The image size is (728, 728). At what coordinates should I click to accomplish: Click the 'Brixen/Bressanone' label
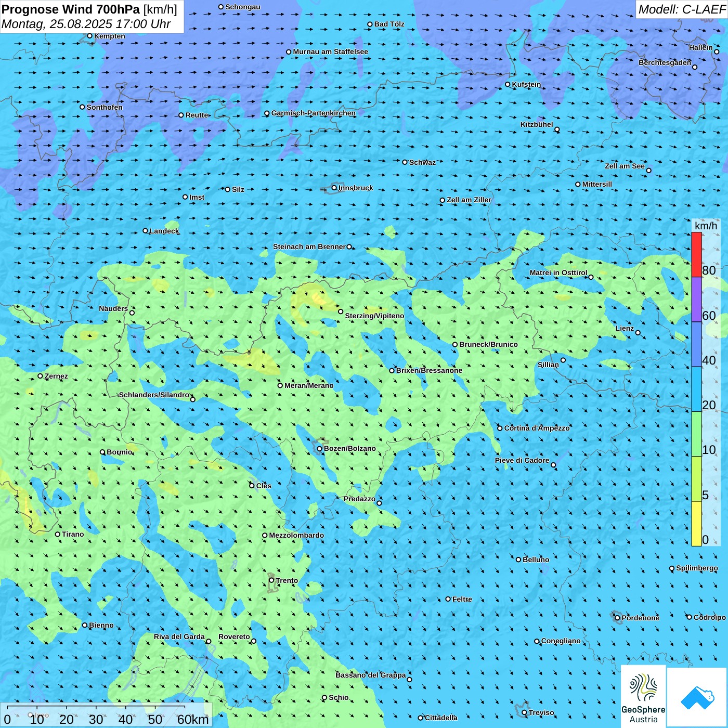coord(429,370)
